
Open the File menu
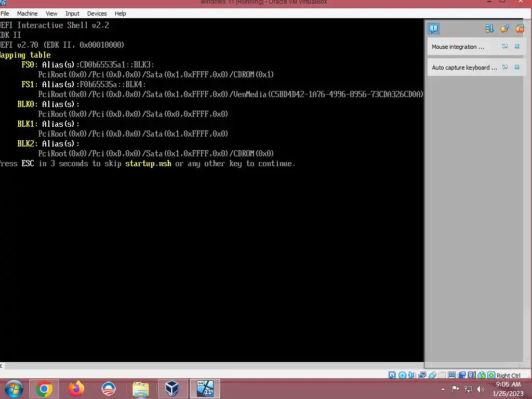5,14
